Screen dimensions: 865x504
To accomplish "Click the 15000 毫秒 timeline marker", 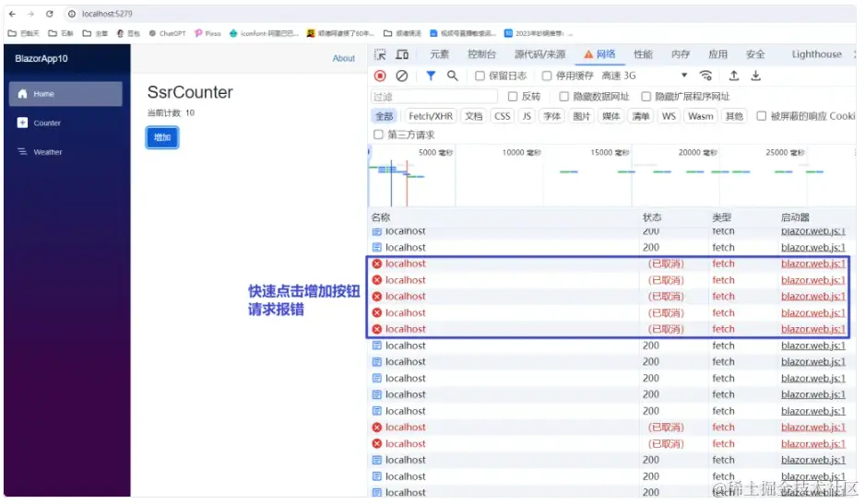I will tap(609, 153).
